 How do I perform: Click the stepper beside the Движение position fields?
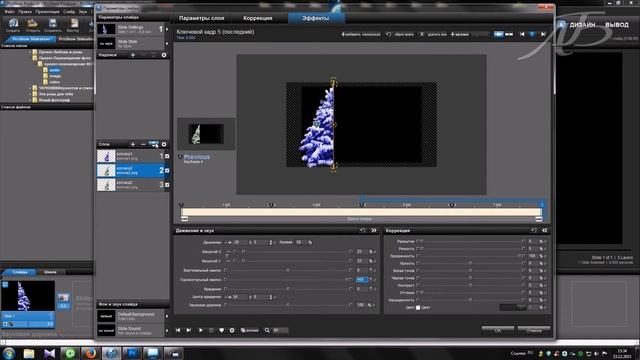coord(271,242)
